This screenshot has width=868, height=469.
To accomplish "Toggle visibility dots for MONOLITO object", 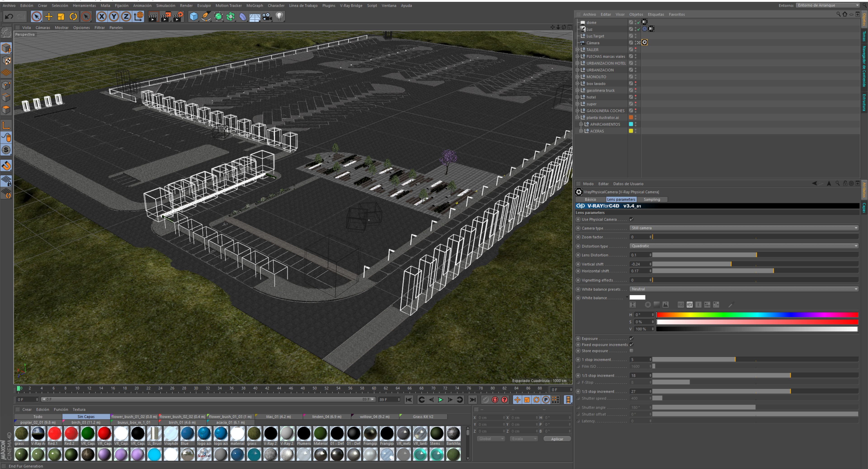I will click(635, 77).
